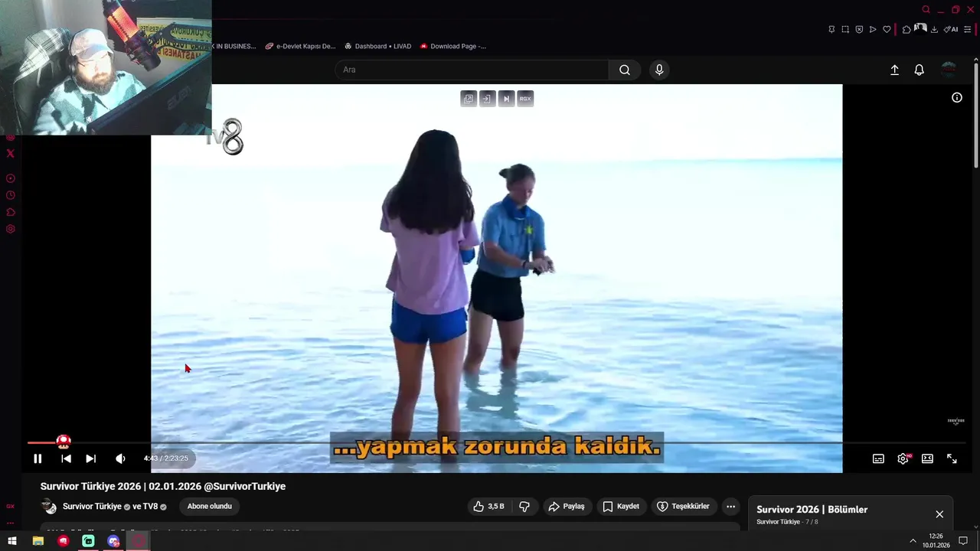Open Discord from the taskbar
This screenshot has width=980, height=551.
[x=113, y=541]
